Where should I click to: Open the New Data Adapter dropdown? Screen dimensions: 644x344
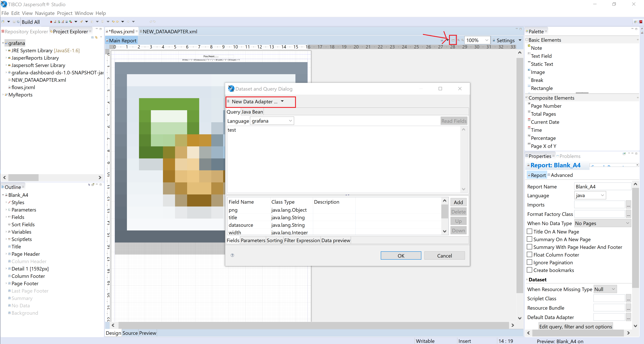point(282,101)
